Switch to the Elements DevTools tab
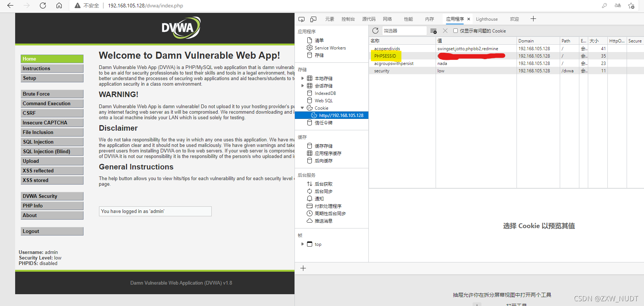The image size is (644, 306). coord(330,19)
